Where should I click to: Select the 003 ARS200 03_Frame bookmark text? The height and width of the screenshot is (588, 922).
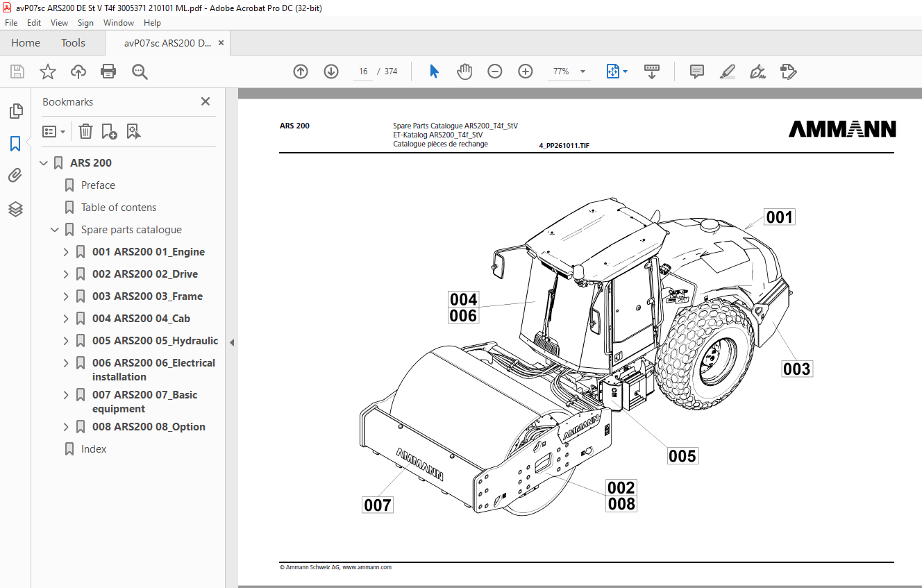(147, 296)
